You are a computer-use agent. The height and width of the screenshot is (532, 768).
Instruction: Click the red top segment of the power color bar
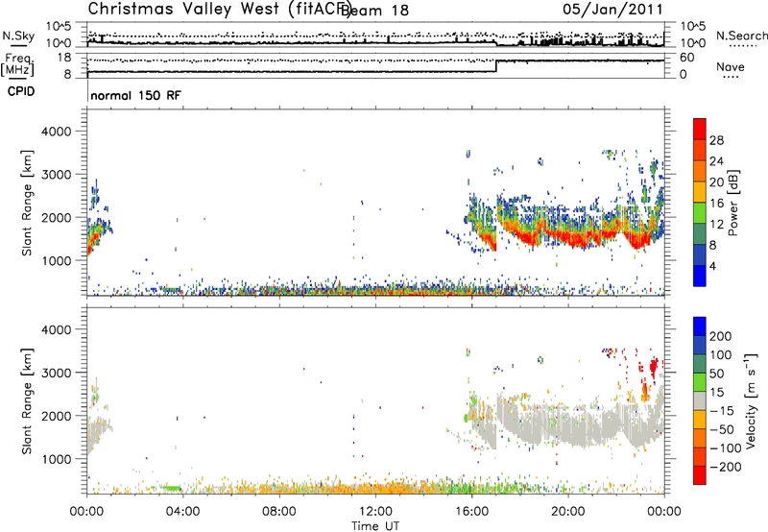(700, 129)
